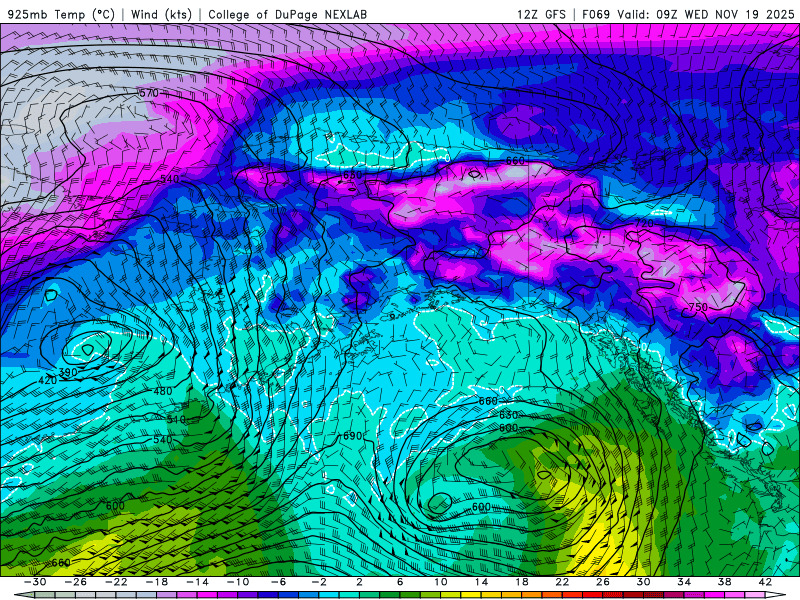Click the -22 colorbar scale value

[x=116, y=582]
